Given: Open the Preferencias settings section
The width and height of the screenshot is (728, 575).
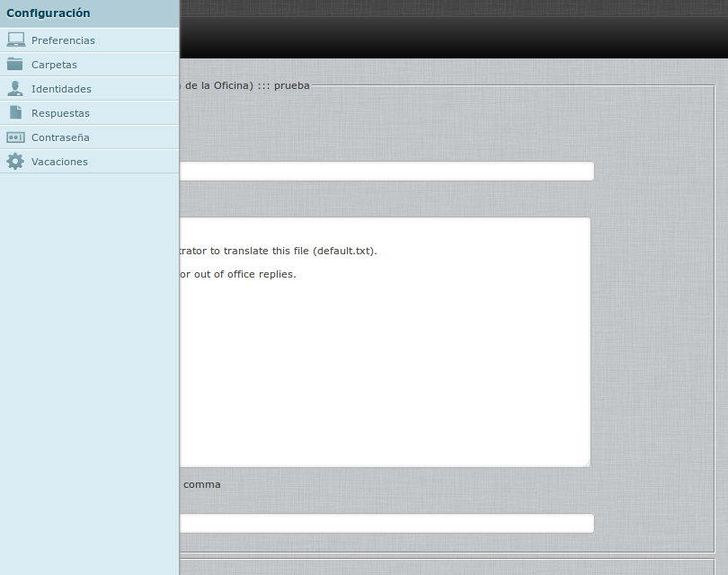Looking at the screenshot, I should click(89, 40).
